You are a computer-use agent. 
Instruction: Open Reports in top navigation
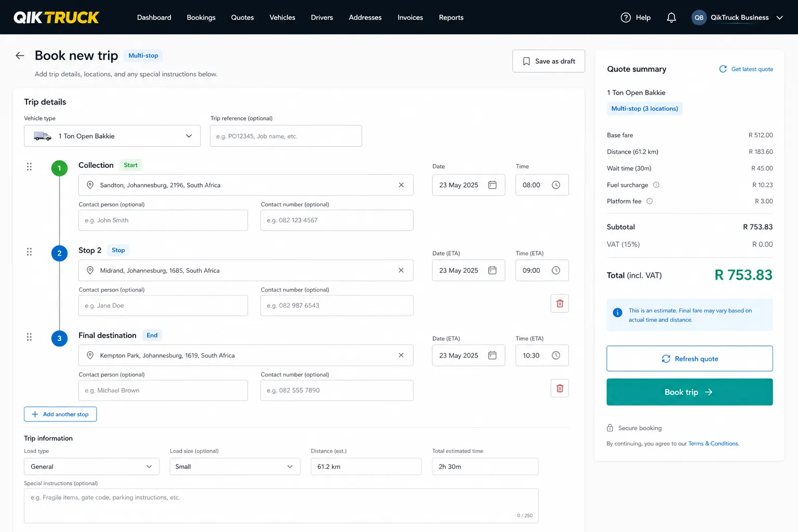tap(451, 18)
